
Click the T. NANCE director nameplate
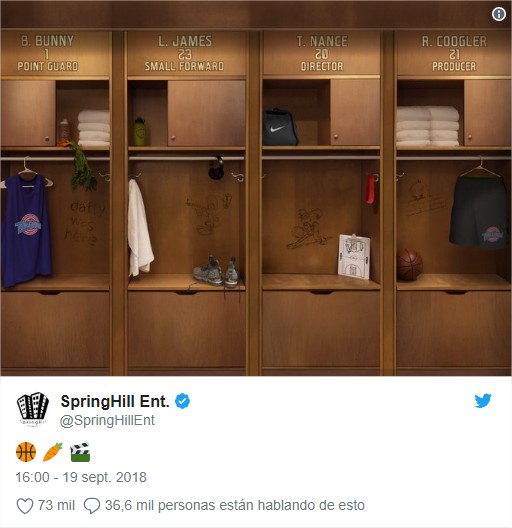322,53
